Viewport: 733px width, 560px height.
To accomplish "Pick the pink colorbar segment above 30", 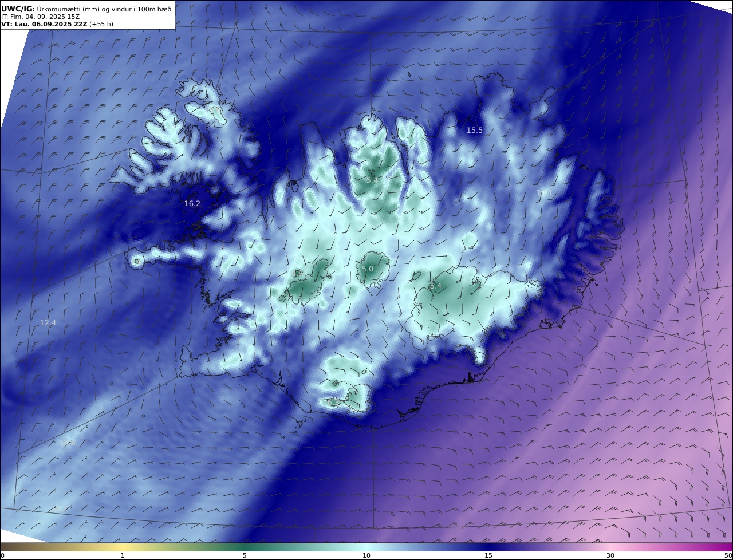I will point(610,547).
